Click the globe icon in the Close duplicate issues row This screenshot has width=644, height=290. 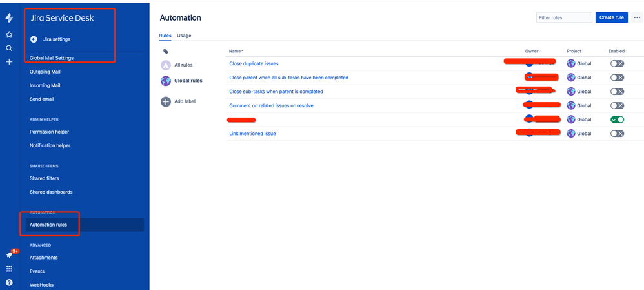pos(571,63)
